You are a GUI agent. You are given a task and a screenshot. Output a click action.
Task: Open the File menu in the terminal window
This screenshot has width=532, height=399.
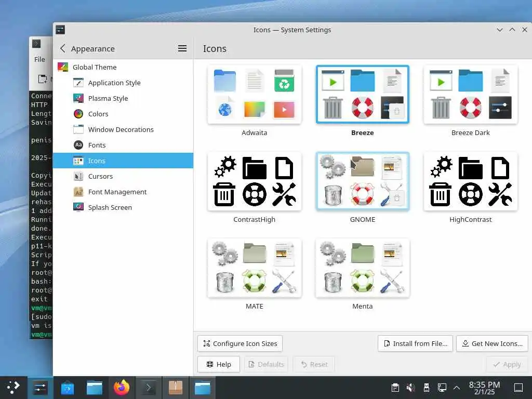39,59
